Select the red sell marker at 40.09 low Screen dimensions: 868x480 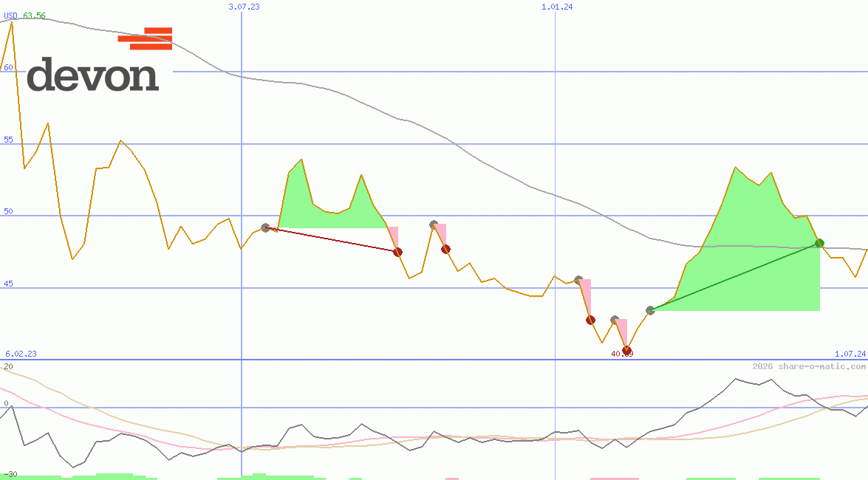(x=628, y=349)
